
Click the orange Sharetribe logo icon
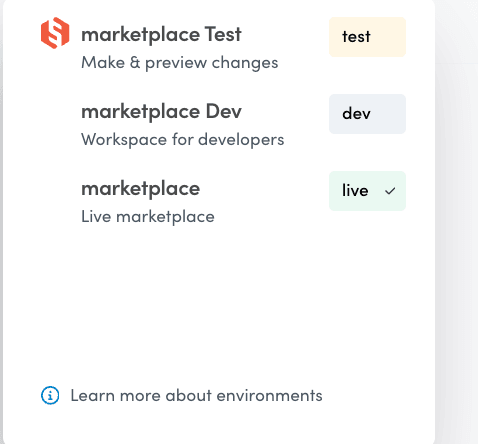click(x=55, y=33)
